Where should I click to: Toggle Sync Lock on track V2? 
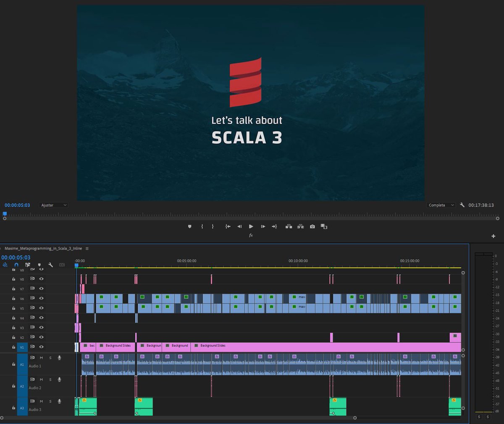(32, 337)
